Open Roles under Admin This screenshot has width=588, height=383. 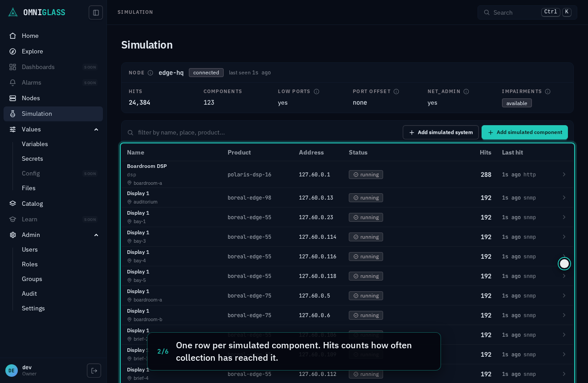click(x=30, y=264)
